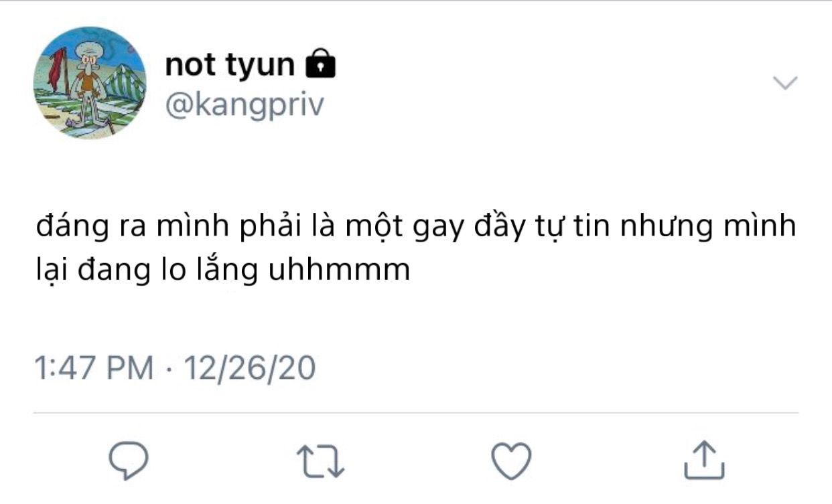Reply to the tweet by not tyun
832x504 pixels.
tap(128, 460)
